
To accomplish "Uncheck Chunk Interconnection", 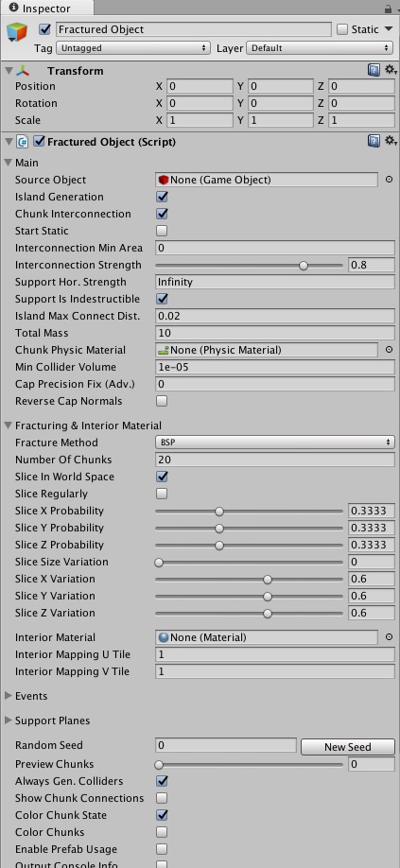I will pos(162,214).
